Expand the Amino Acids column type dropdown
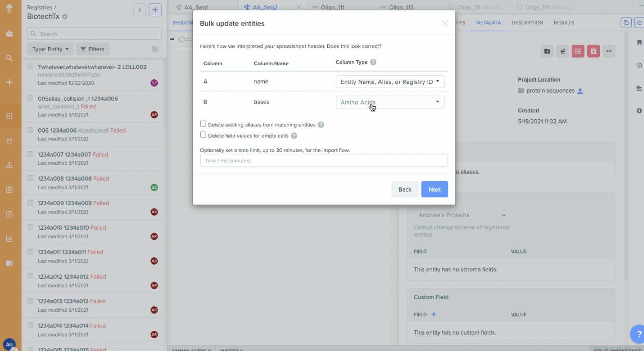Viewport: 644px width, 351px height. click(x=390, y=102)
